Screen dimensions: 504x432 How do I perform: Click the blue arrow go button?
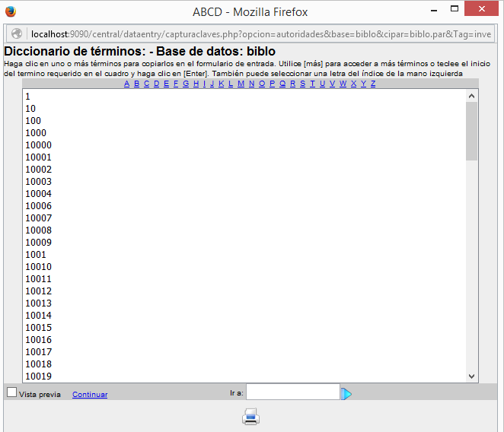[x=346, y=393]
